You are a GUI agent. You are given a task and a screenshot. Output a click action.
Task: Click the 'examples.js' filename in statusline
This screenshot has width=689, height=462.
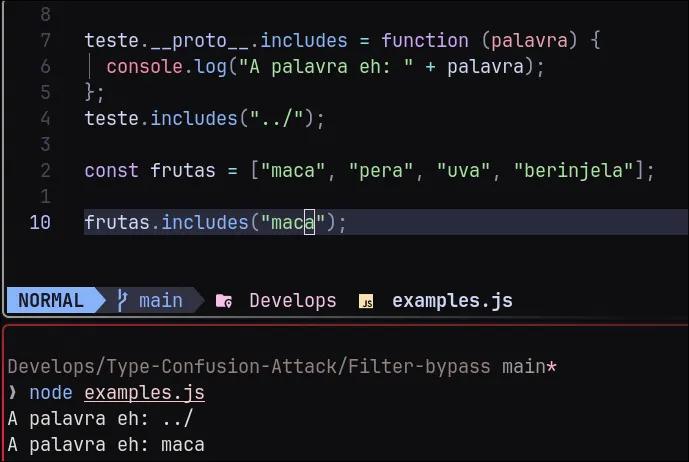point(452,301)
